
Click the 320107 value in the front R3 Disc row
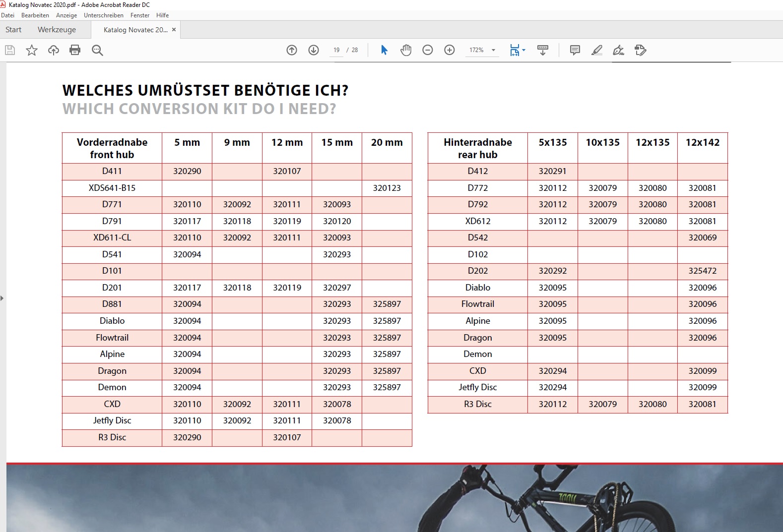coord(287,437)
